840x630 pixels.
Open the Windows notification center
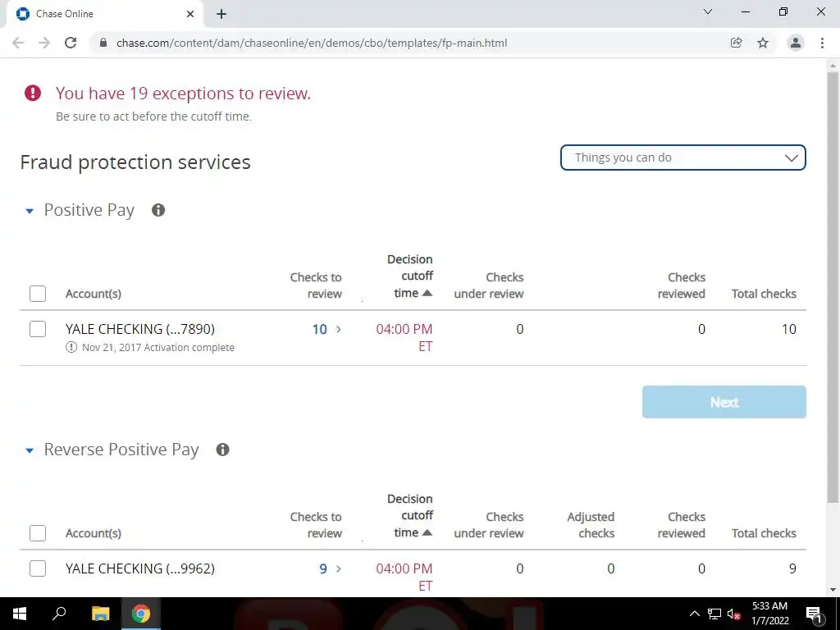(815, 614)
